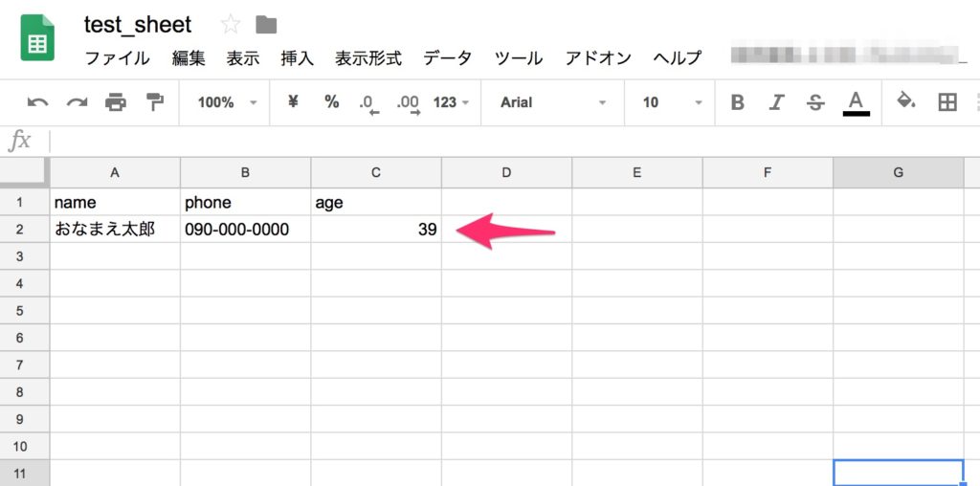Image resolution: width=980 pixels, height=486 pixels.
Task: Open the データ menu
Action: point(447,58)
